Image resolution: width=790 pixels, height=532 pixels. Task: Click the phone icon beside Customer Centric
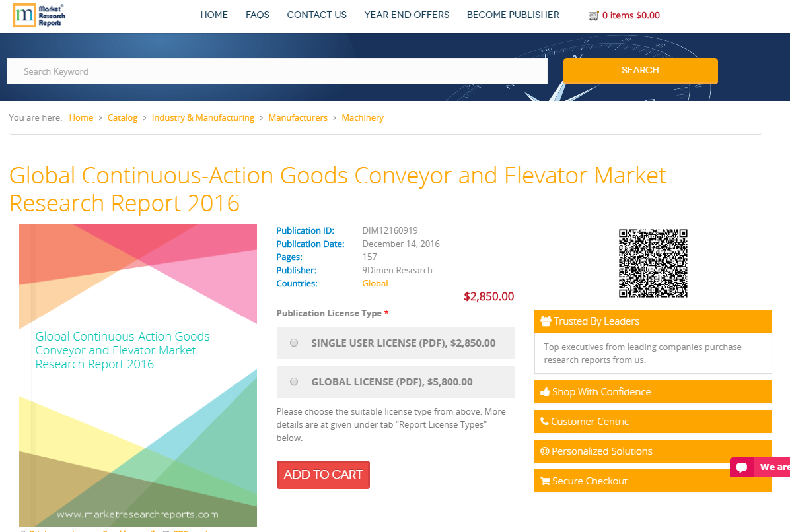[x=545, y=421]
